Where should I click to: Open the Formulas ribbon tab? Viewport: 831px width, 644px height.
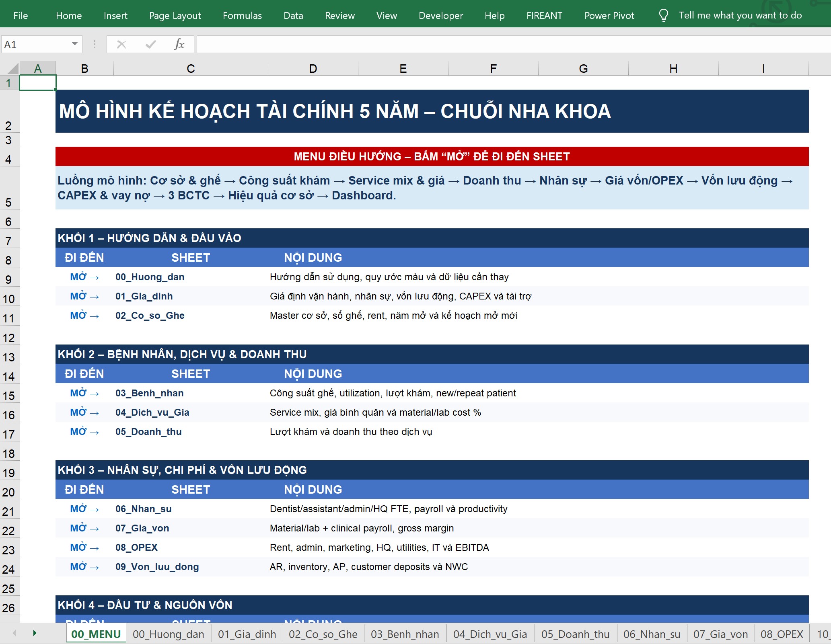242,16
